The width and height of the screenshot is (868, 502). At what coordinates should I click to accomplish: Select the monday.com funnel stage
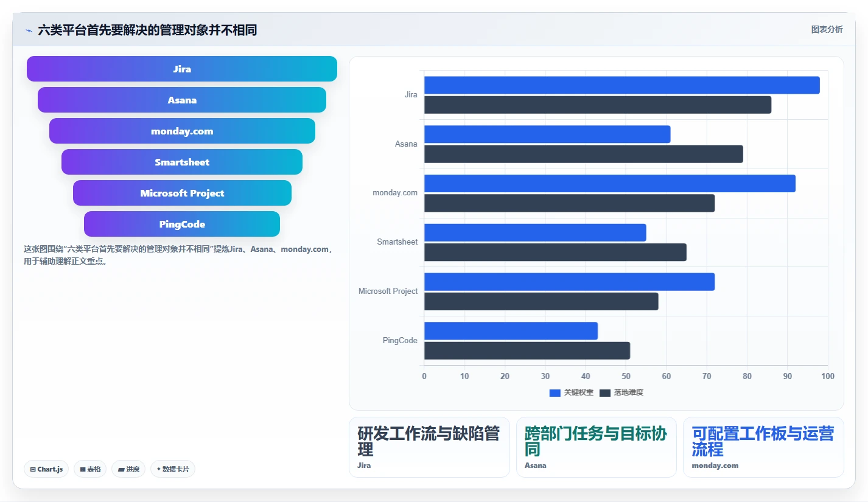(x=182, y=131)
